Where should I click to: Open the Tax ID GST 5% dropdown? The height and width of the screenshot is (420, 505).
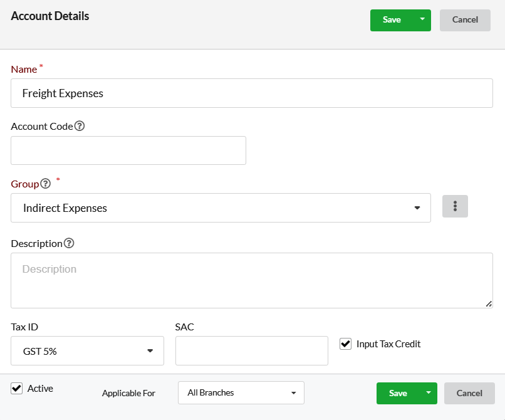(x=87, y=350)
